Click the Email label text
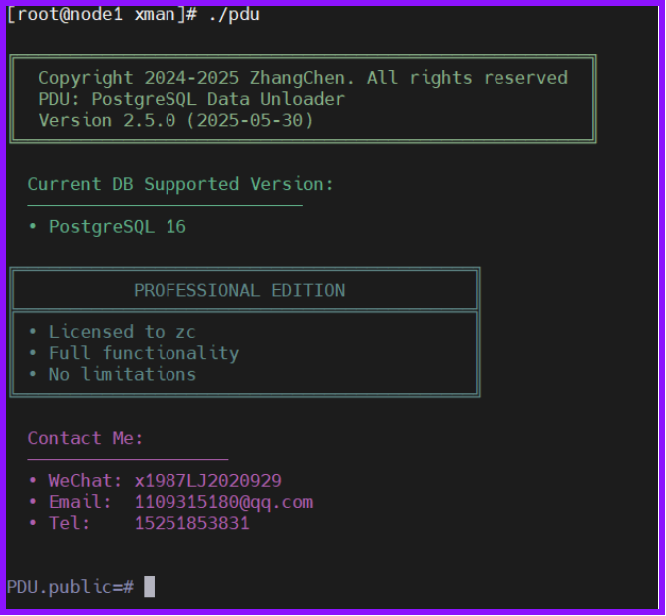666x616 pixels. coord(80,502)
